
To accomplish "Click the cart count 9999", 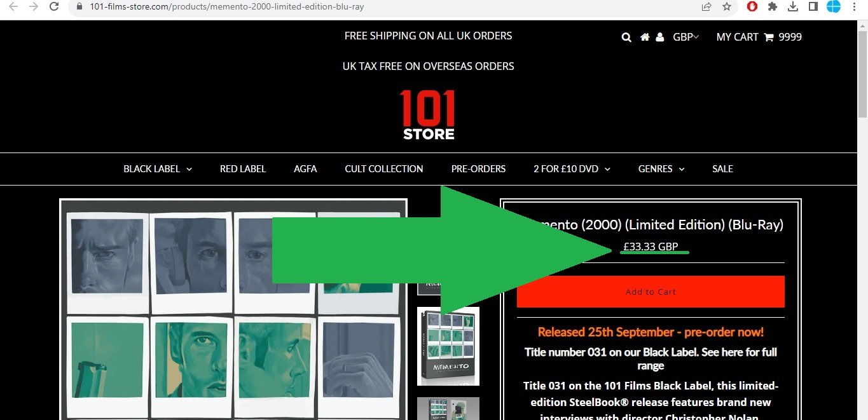I will pyautogui.click(x=790, y=37).
